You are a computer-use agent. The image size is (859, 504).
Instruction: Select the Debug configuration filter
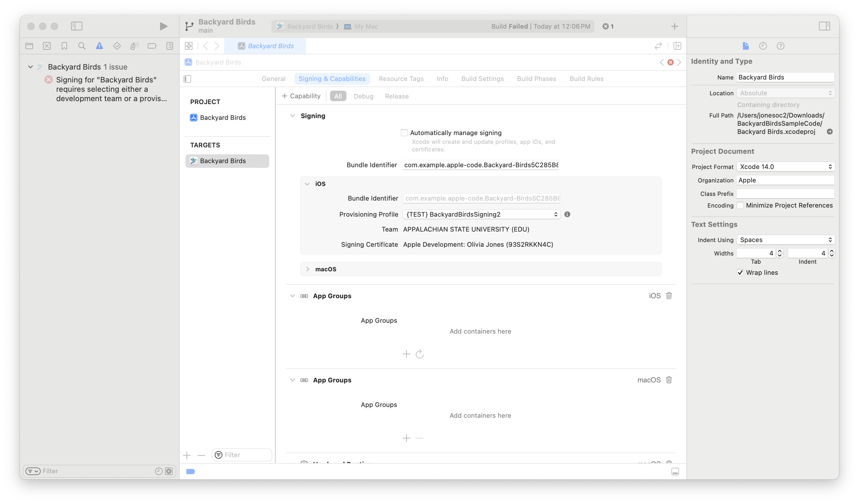click(x=363, y=96)
